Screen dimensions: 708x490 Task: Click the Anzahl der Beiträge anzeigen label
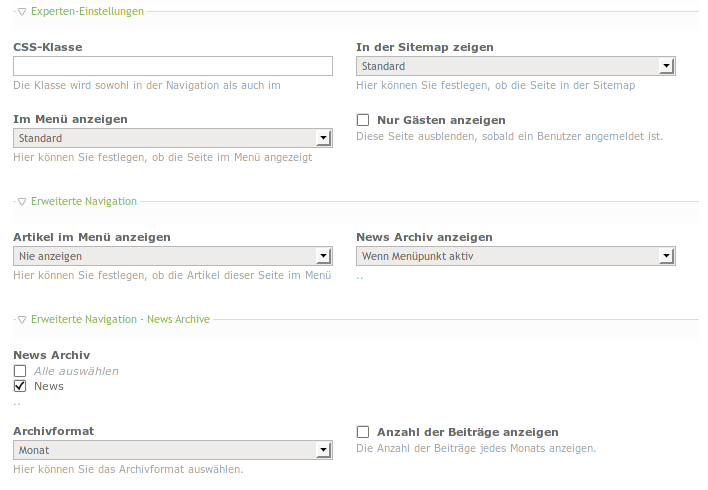coord(467,432)
